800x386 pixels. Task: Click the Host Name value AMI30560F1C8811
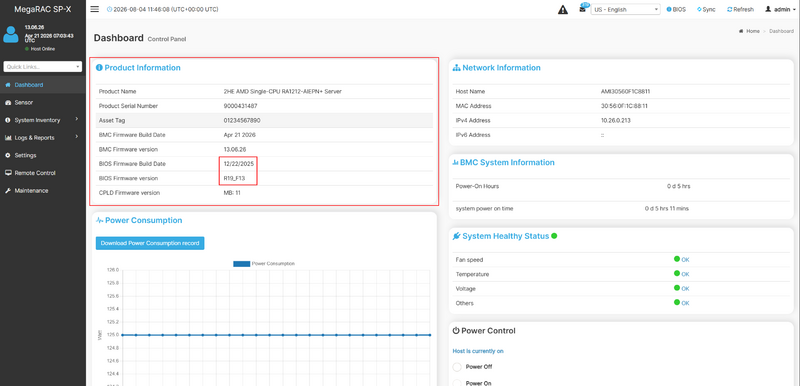tap(626, 91)
